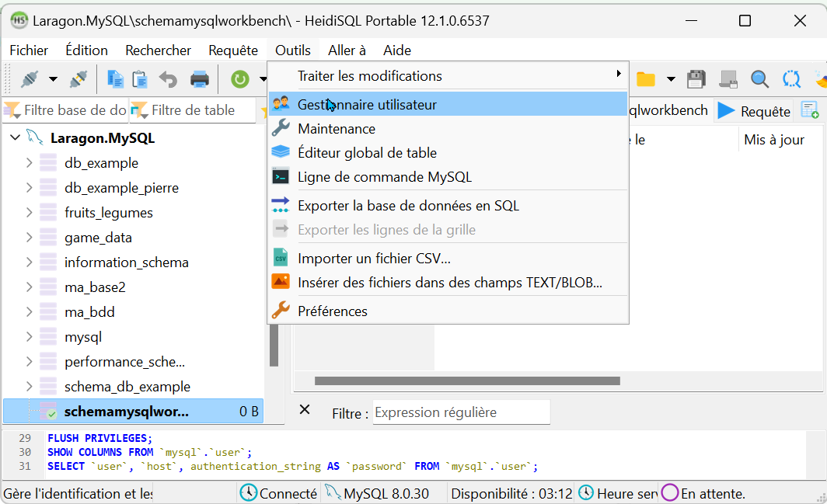
Task: Open the Requête tab
Action: click(x=754, y=111)
